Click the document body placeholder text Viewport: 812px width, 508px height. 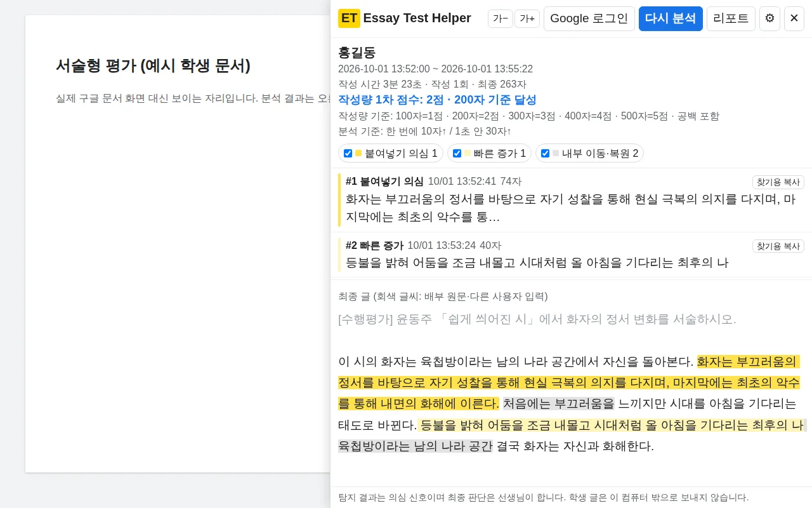[x=193, y=98]
